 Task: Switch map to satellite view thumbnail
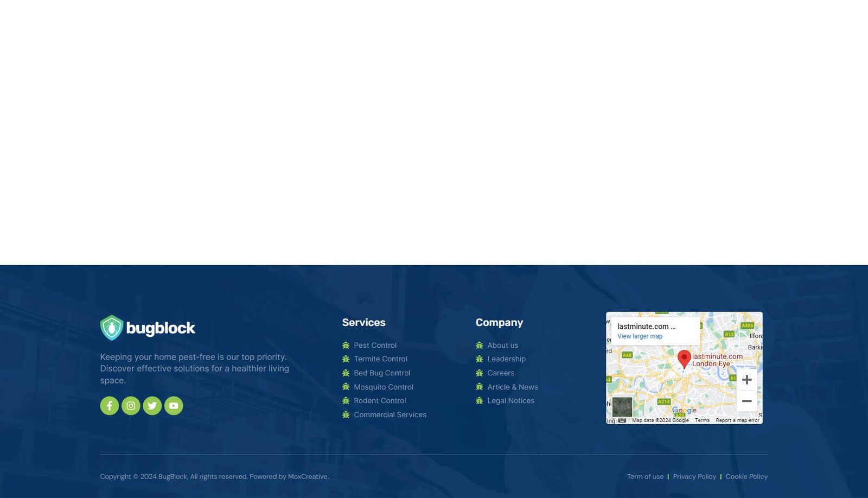(x=622, y=407)
